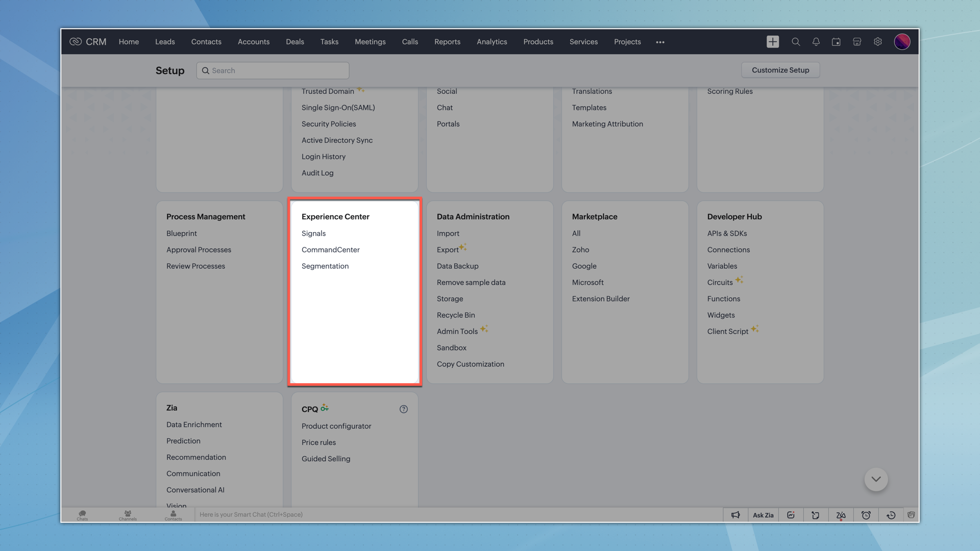Open the Reports module tab
Viewport: 980px width, 551px height.
coord(447,42)
